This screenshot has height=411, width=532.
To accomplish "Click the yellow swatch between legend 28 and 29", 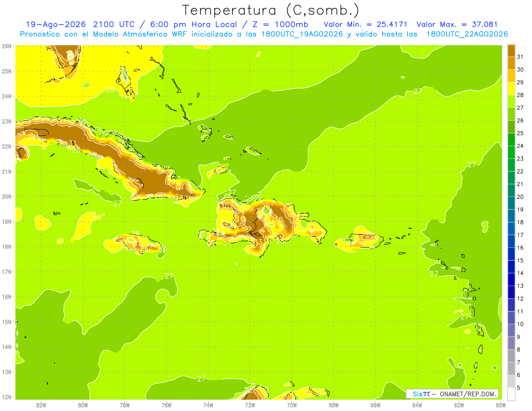I will tap(511, 89).
